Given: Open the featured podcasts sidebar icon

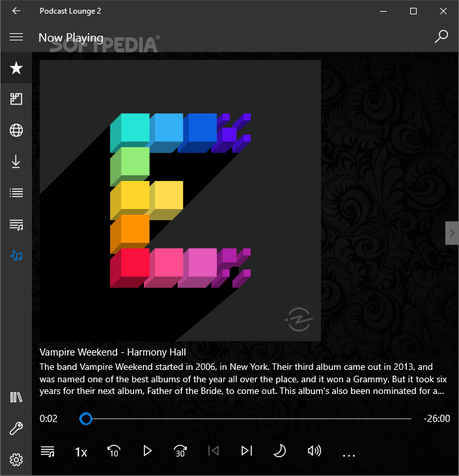Looking at the screenshot, I should coord(16,99).
